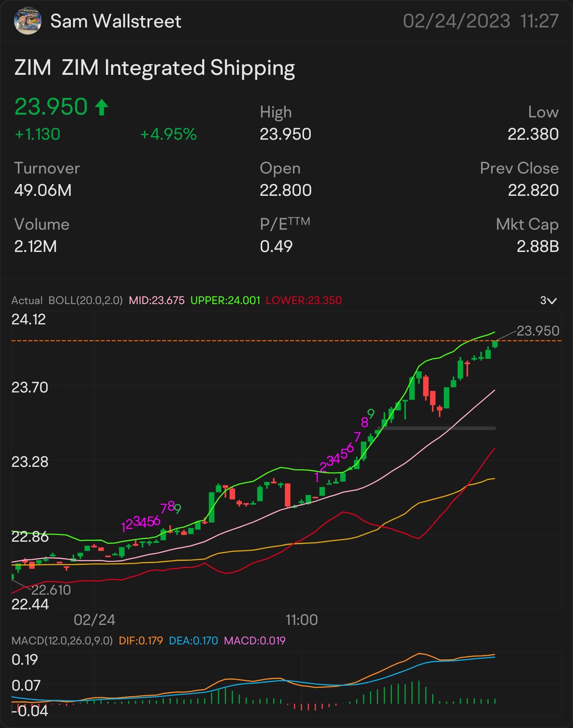Select the Low value 22.380

click(533, 134)
